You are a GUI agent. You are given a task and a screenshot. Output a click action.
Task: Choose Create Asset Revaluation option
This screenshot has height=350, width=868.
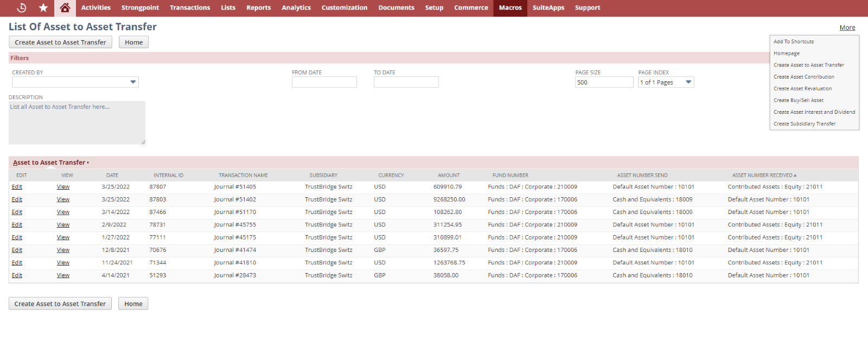coord(802,89)
